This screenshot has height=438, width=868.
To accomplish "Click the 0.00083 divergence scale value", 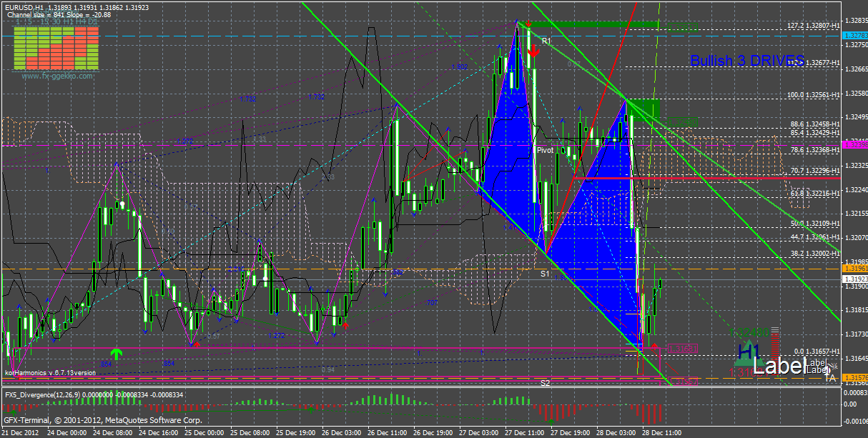I will pyautogui.click(x=855, y=392).
